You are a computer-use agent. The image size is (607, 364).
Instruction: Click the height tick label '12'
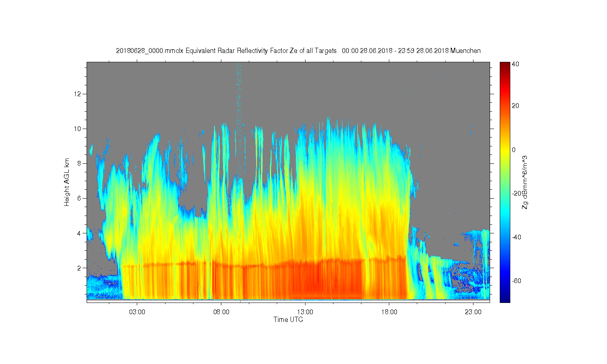coord(78,94)
